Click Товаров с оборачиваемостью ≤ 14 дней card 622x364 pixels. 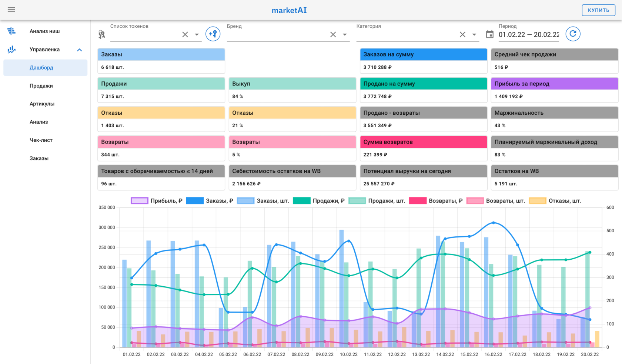click(161, 177)
